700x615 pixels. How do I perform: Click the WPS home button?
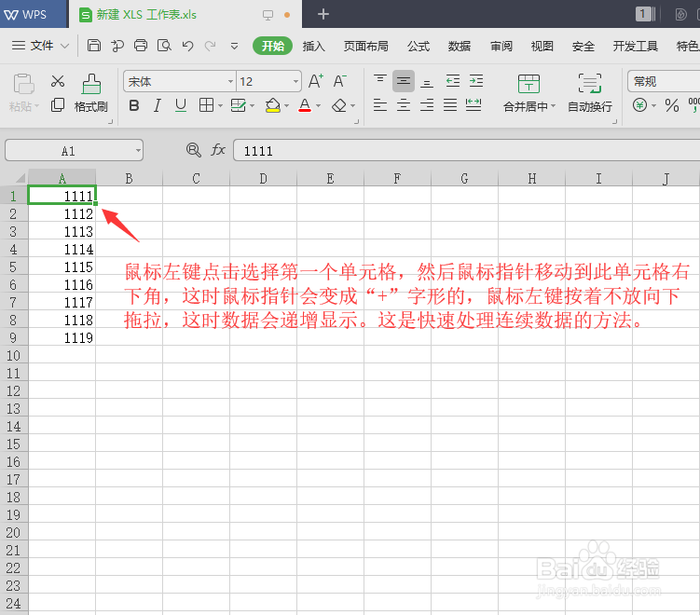click(34, 14)
